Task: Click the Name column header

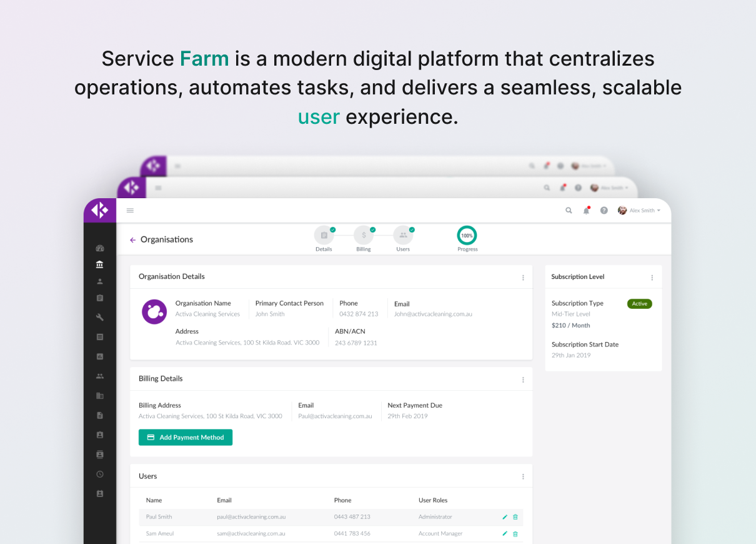Action: click(154, 500)
